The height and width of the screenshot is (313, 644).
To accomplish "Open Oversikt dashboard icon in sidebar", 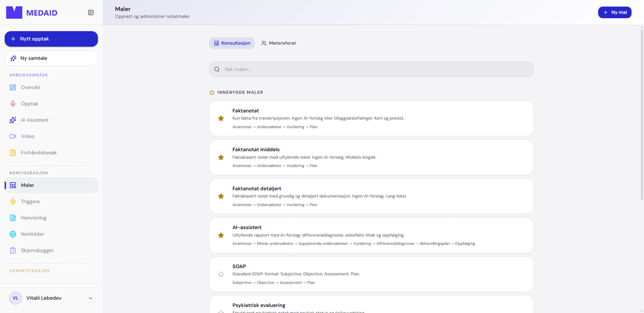I will pos(13,87).
